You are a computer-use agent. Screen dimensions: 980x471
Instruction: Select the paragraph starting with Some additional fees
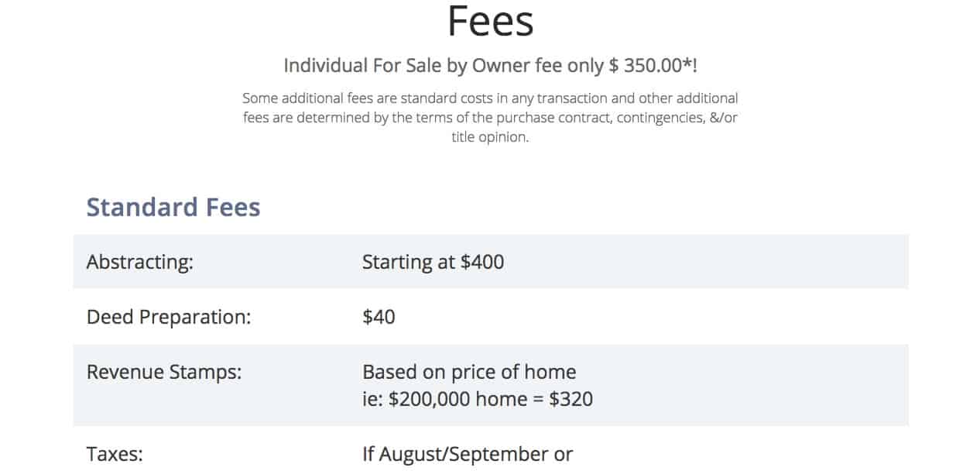click(490, 119)
